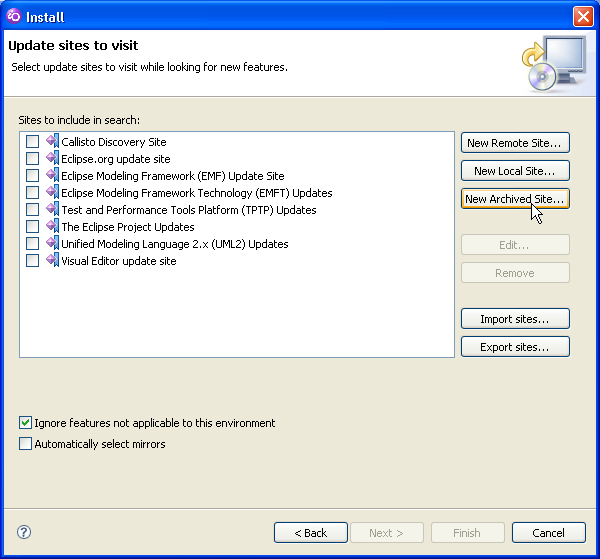Click the Visual Editor update site icon
This screenshot has height=559, width=600.
tap(53, 260)
